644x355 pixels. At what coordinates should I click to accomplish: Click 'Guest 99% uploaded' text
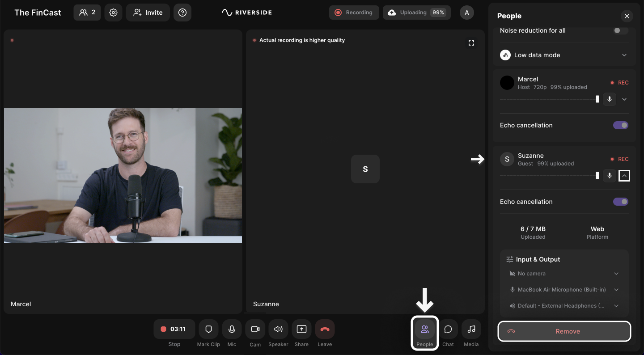(x=546, y=164)
